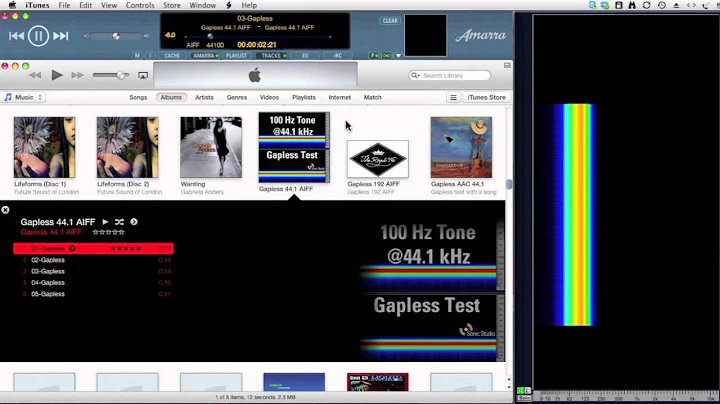Toggle CACHE mode in Amarra
Viewport: 720px width, 404px height.
(172, 56)
